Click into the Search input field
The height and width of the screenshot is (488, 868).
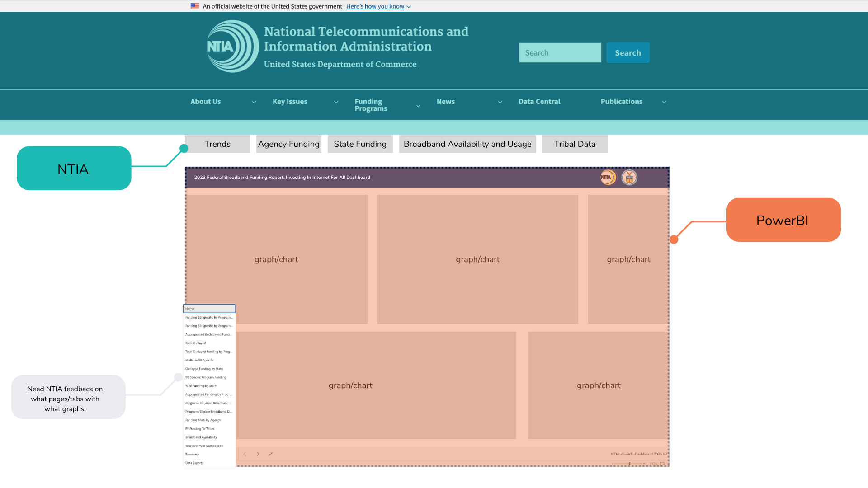tap(560, 53)
